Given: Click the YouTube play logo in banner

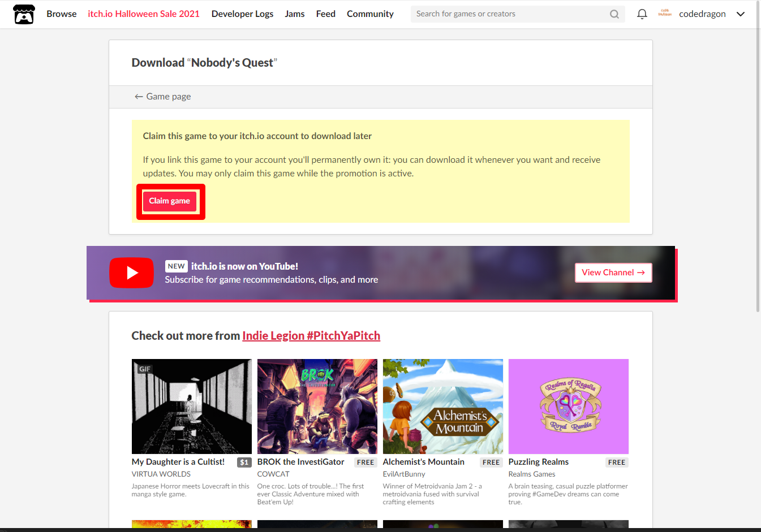Looking at the screenshot, I should (x=131, y=273).
